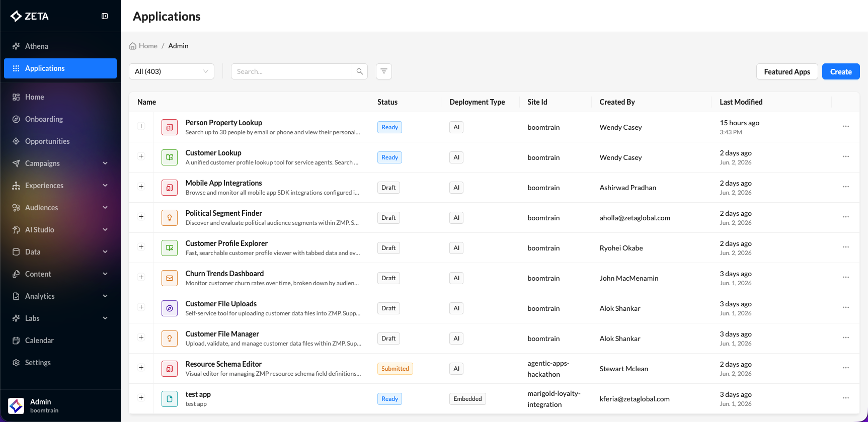Click the Political Segment Finder lightbulb icon

170,218
